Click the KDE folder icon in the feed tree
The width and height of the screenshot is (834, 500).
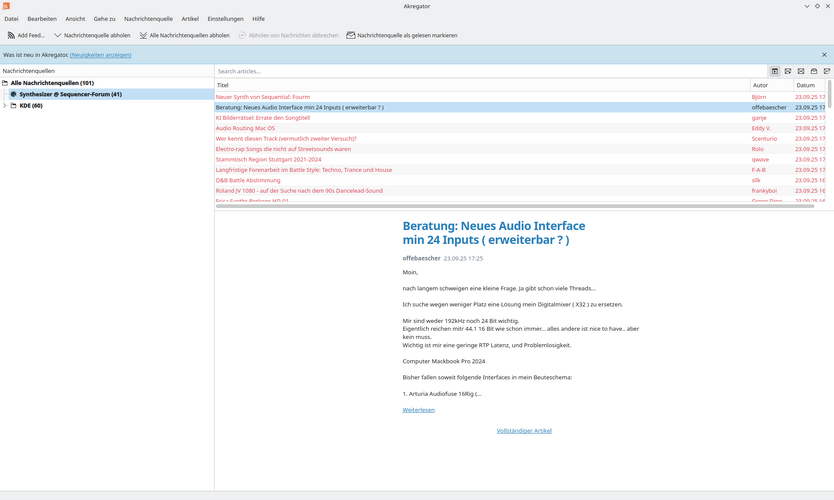[x=14, y=105]
